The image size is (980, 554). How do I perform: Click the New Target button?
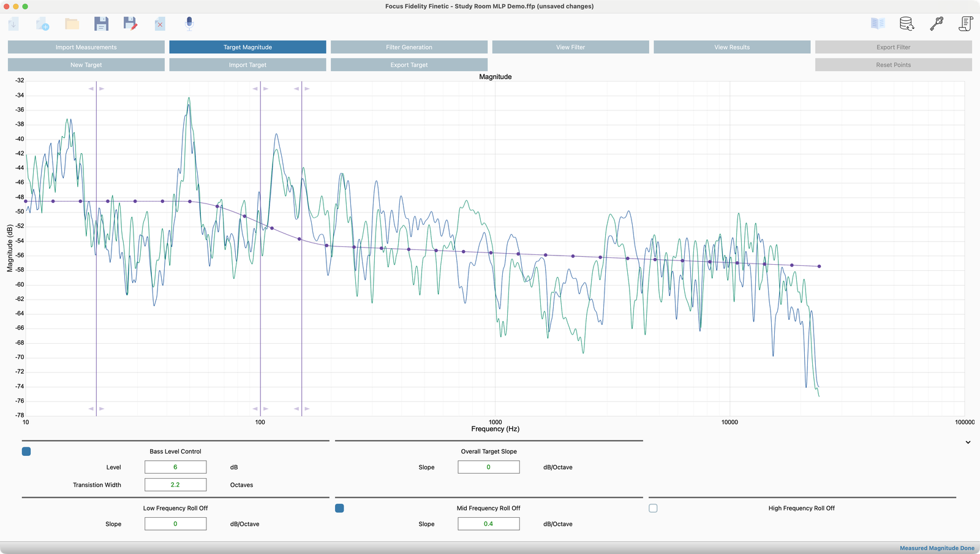(86, 65)
